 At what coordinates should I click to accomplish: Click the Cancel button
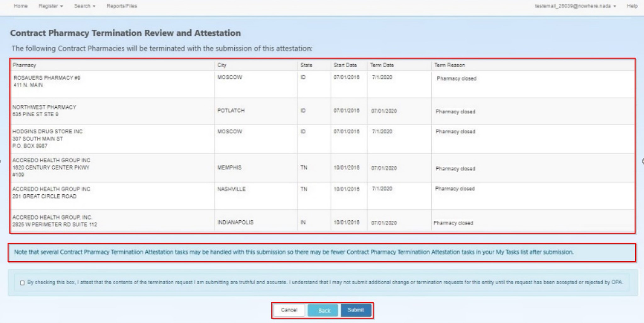[289, 310]
